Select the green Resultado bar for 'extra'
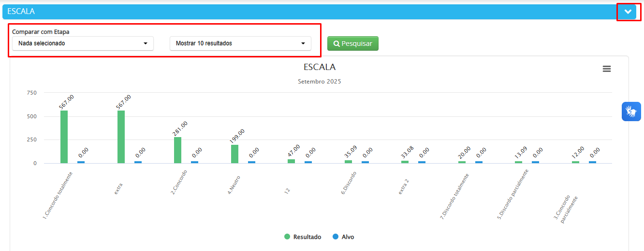Image resolution: width=644 pixels, height=251 pixels. click(x=121, y=137)
